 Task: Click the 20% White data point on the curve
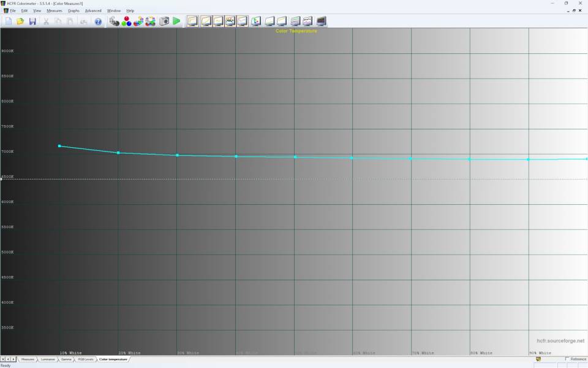[x=118, y=153]
